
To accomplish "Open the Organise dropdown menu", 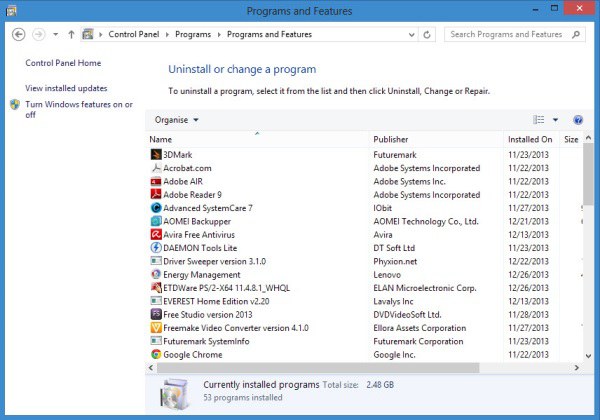I will [x=176, y=120].
